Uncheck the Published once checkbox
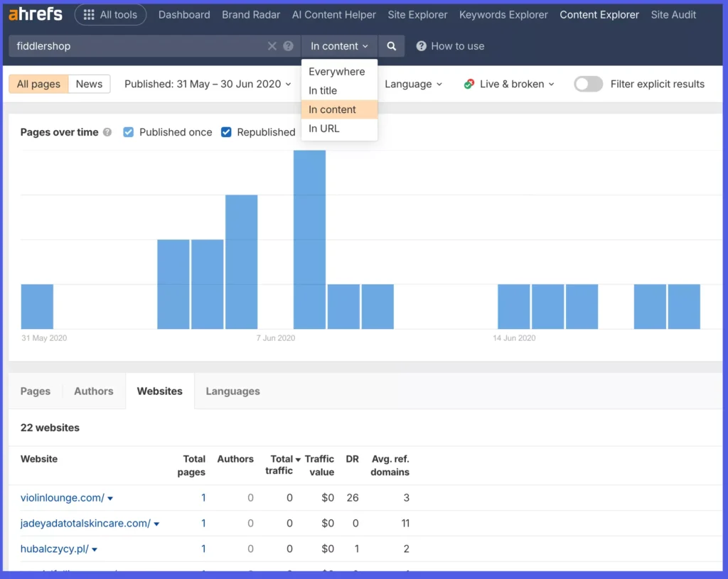Screen dimensions: 728x579 tap(129, 132)
